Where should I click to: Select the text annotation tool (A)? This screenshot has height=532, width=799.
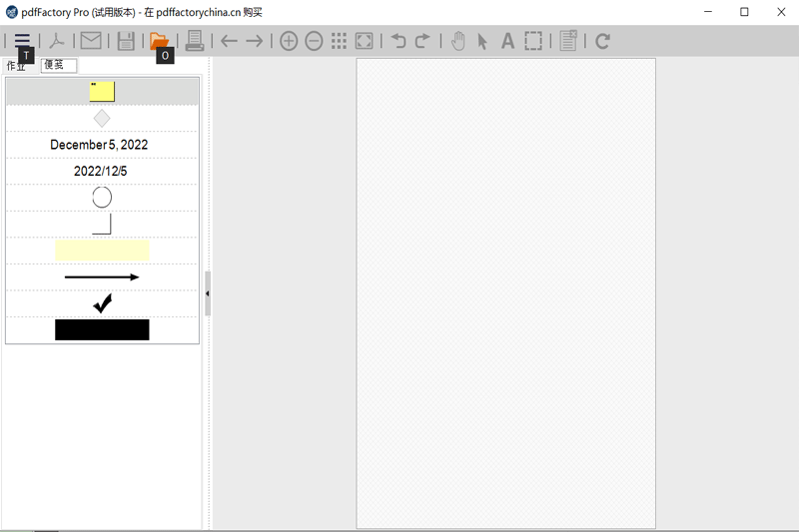(507, 41)
